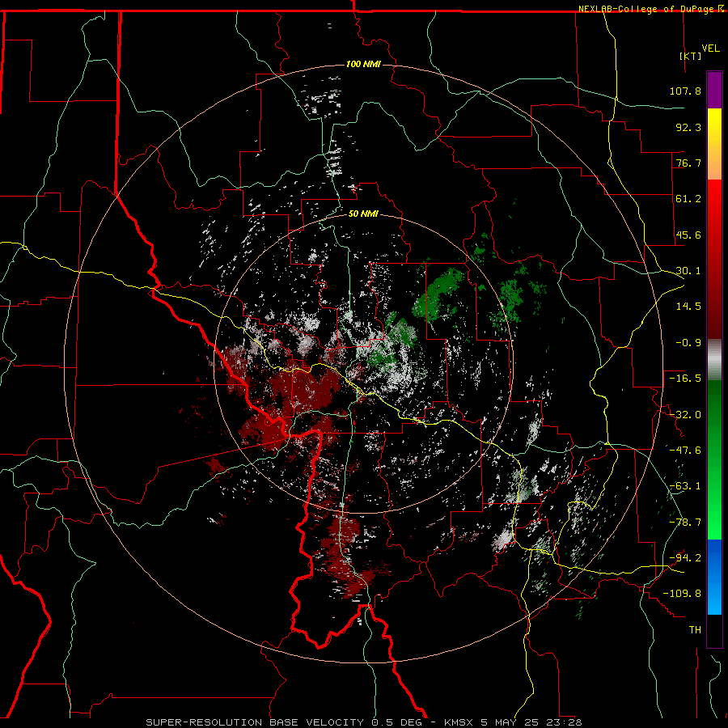Click the -47.6 velocity scale value

click(685, 451)
